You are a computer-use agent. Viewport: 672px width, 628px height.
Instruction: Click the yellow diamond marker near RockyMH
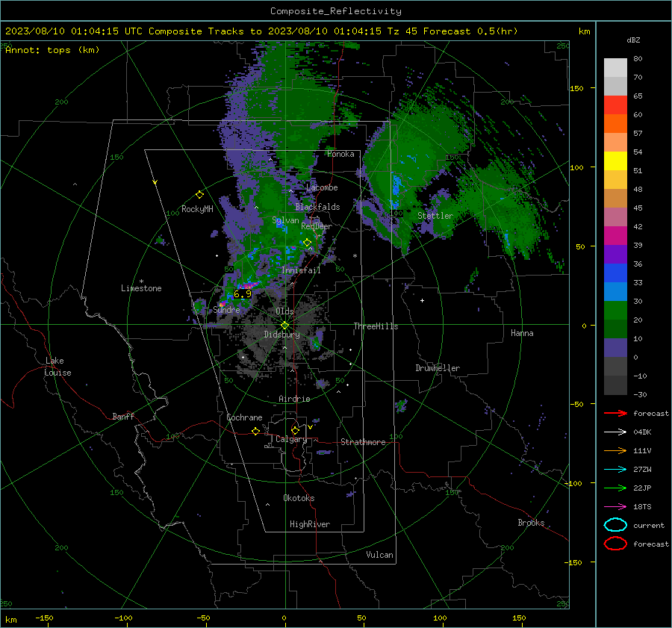click(199, 195)
